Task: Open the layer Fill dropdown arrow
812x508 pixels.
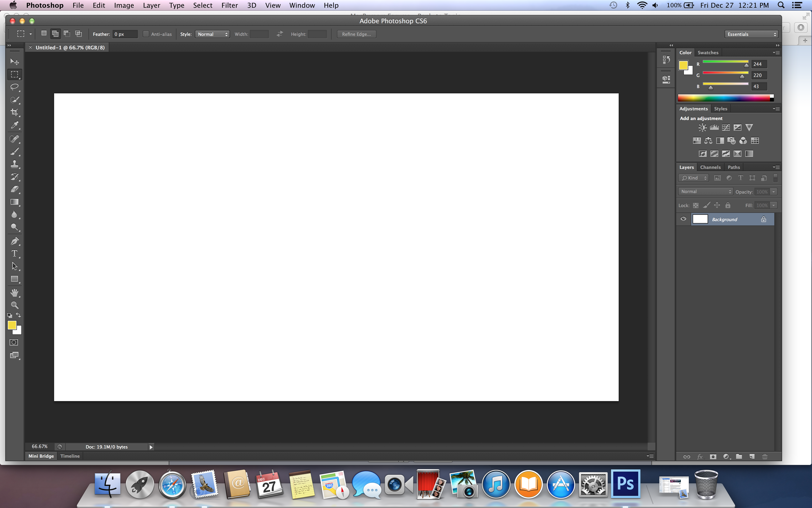Action: click(x=773, y=205)
